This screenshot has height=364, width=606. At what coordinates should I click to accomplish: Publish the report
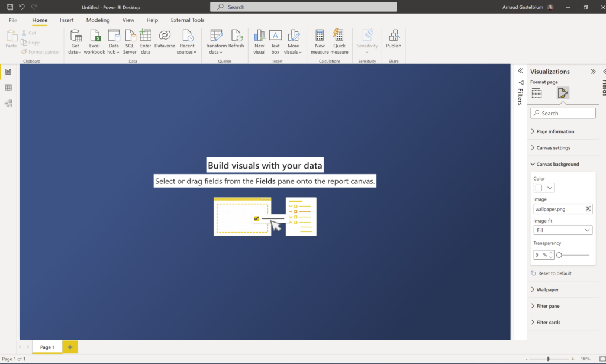tap(394, 38)
